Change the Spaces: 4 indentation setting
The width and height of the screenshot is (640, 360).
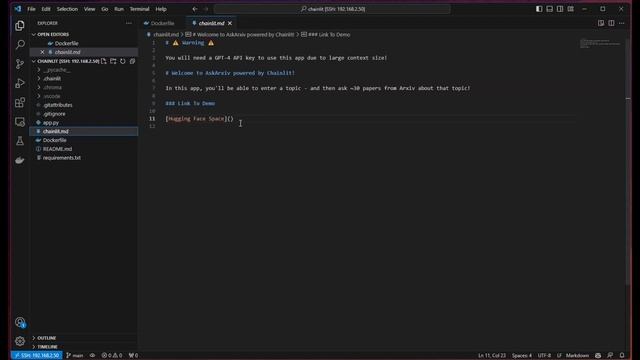tap(522, 356)
